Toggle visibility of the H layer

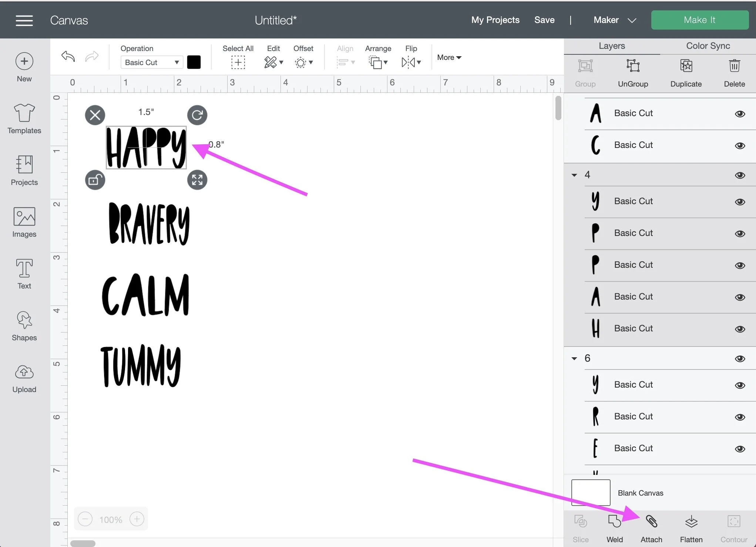tap(740, 329)
